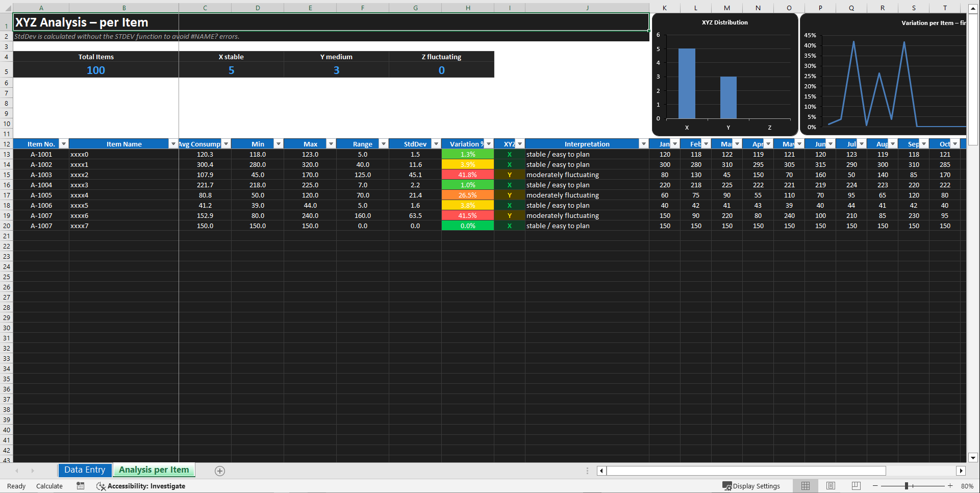980x493 pixels.
Task: Open the Item Name filter dropdown
Action: (173, 144)
